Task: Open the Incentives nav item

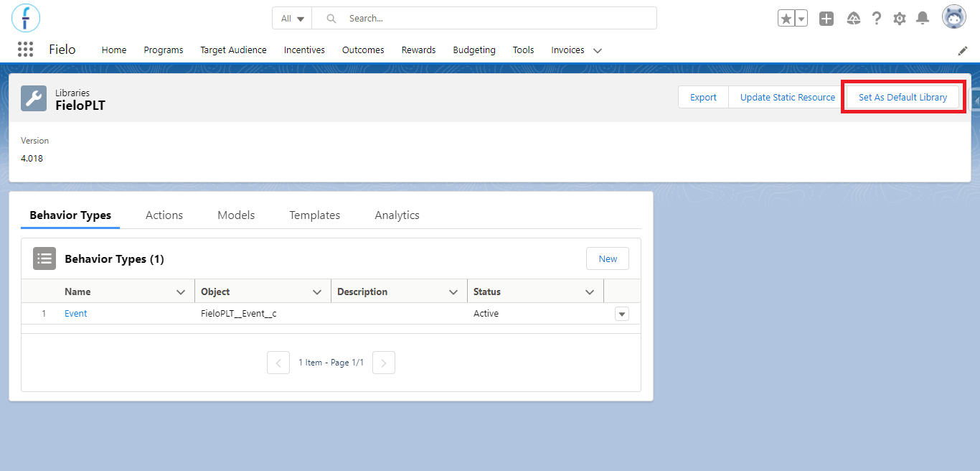Action: (x=304, y=50)
